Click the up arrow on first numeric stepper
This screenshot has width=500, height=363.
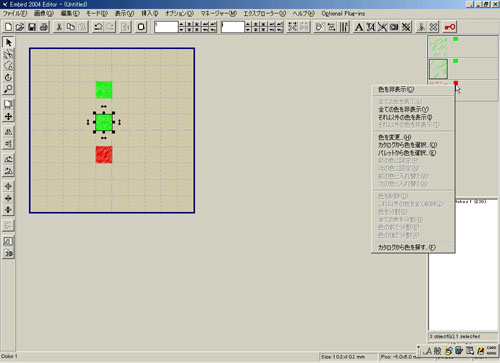(181, 24)
